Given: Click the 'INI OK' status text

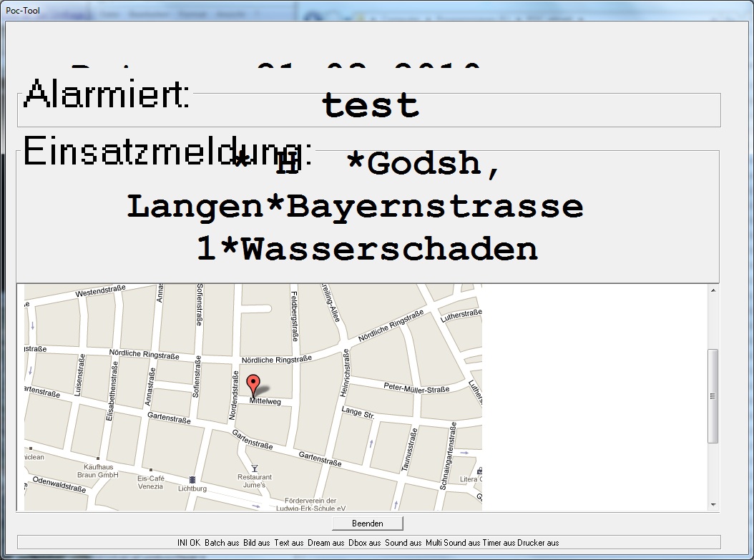Looking at the screenshot, I should click(189, 543).
